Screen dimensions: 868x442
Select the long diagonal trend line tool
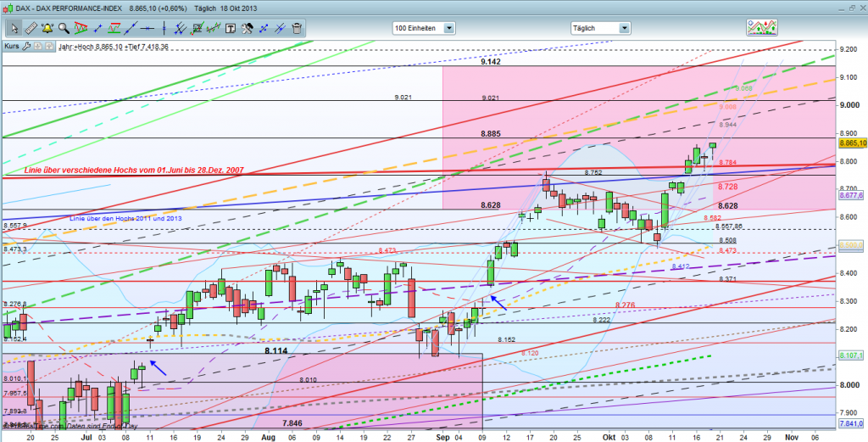coord(131,27)
